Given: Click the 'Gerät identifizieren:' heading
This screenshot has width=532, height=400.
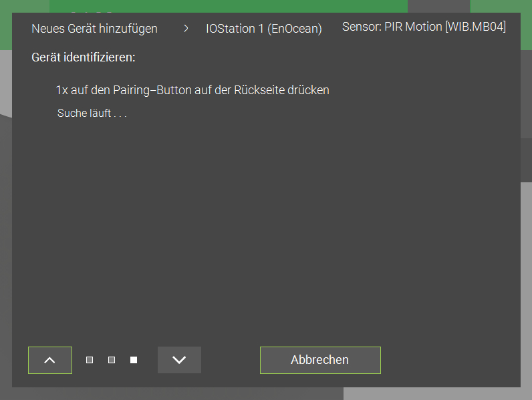Looking at the screenshot, I should [84, 57].
